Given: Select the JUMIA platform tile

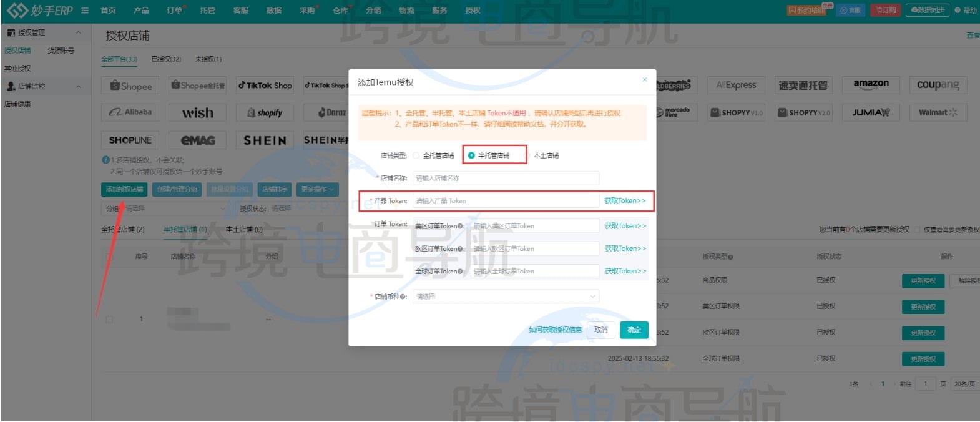Looking at the screenshot, I should [871, 112].
